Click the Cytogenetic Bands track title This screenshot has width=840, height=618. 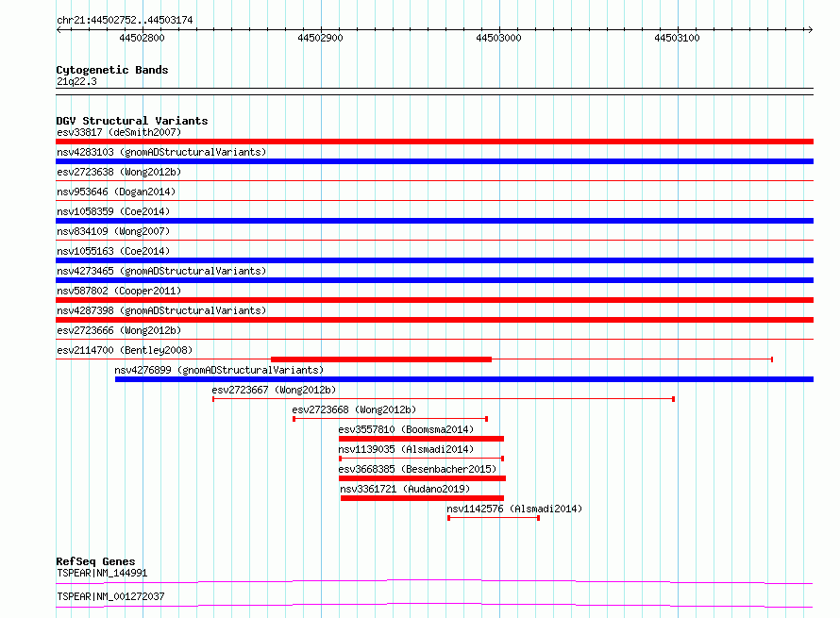112,70
